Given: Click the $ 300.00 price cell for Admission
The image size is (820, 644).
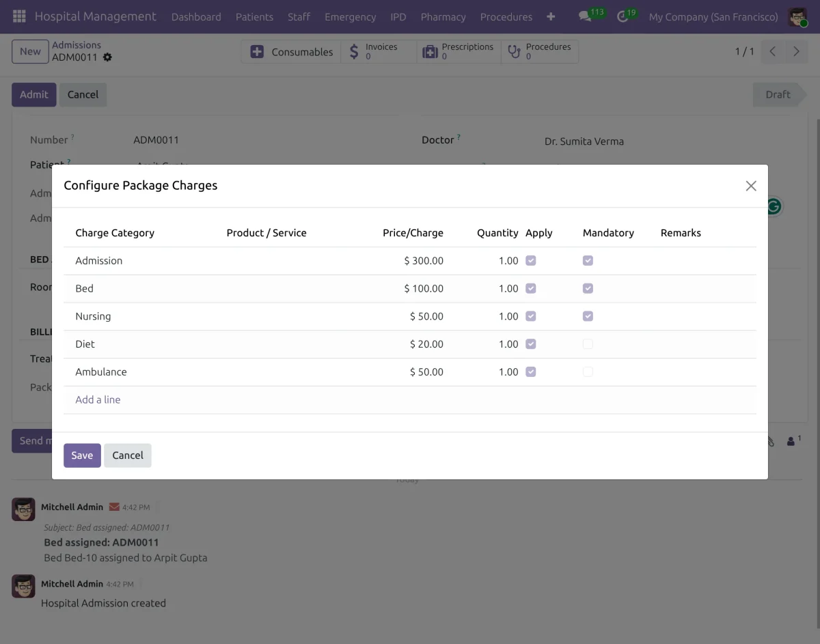Looking at the screenshot, I should (424, 261).
